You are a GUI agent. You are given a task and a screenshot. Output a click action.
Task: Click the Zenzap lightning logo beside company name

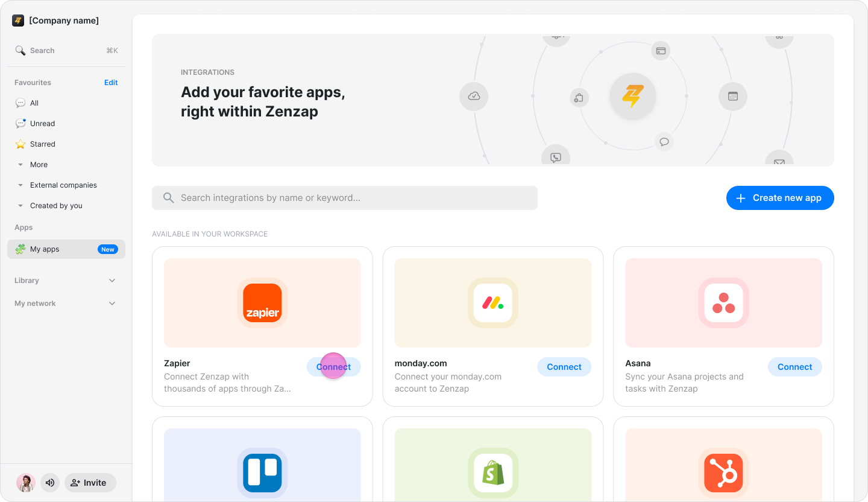18,21
